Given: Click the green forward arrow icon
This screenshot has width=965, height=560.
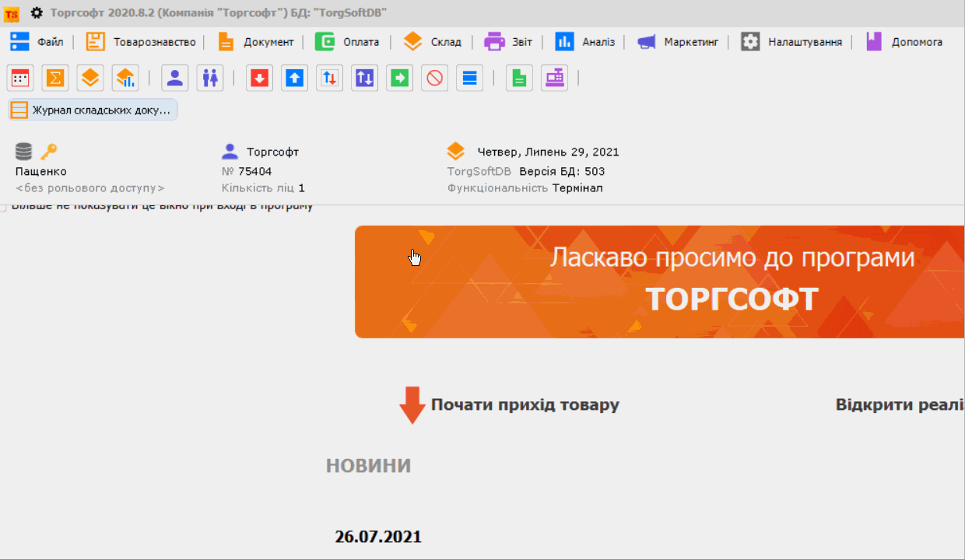Looking at the screenshot, I should 399,78.
